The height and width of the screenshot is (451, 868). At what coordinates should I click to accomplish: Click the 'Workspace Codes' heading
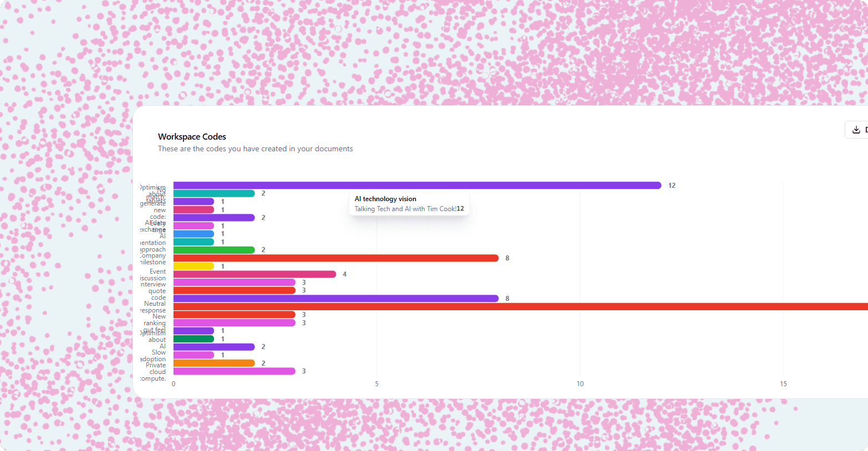(x=191, y=136)
